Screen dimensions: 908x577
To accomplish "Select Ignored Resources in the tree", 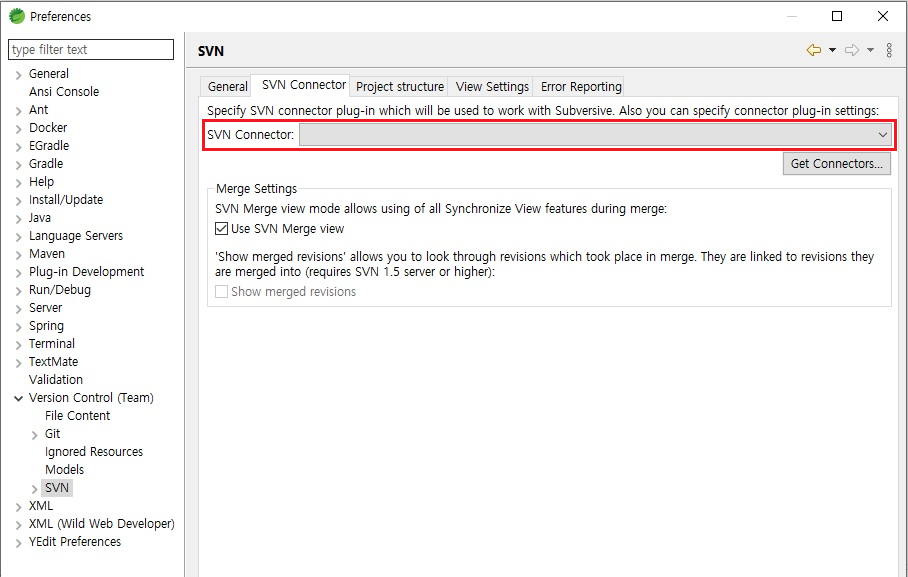I will point(94,451).
